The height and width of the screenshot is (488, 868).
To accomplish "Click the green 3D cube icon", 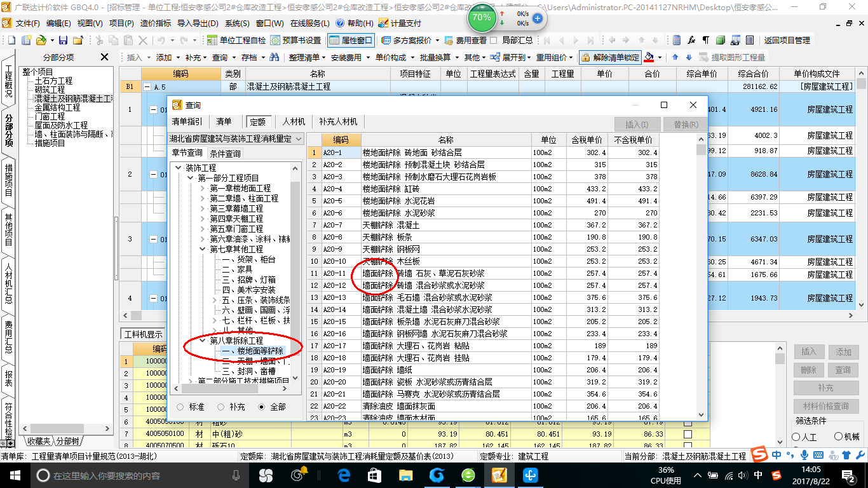I will click(721, 40).
